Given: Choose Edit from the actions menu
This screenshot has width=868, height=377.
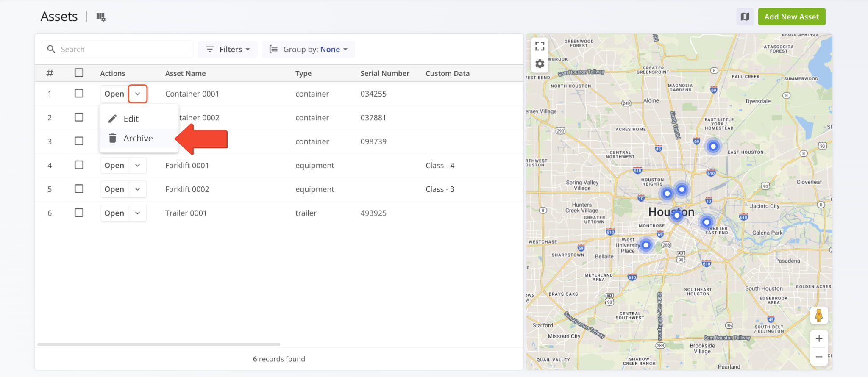Looking at the screenshot, I should click(139, 119).
